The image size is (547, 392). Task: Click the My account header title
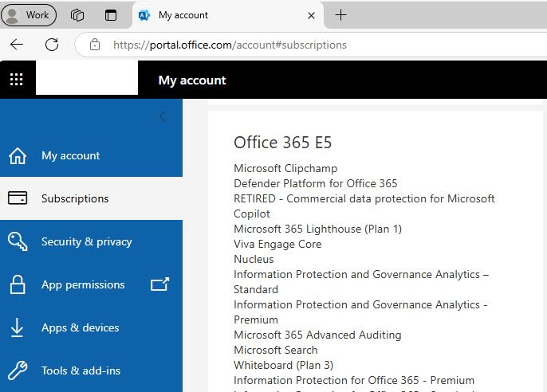pos(192,80)
